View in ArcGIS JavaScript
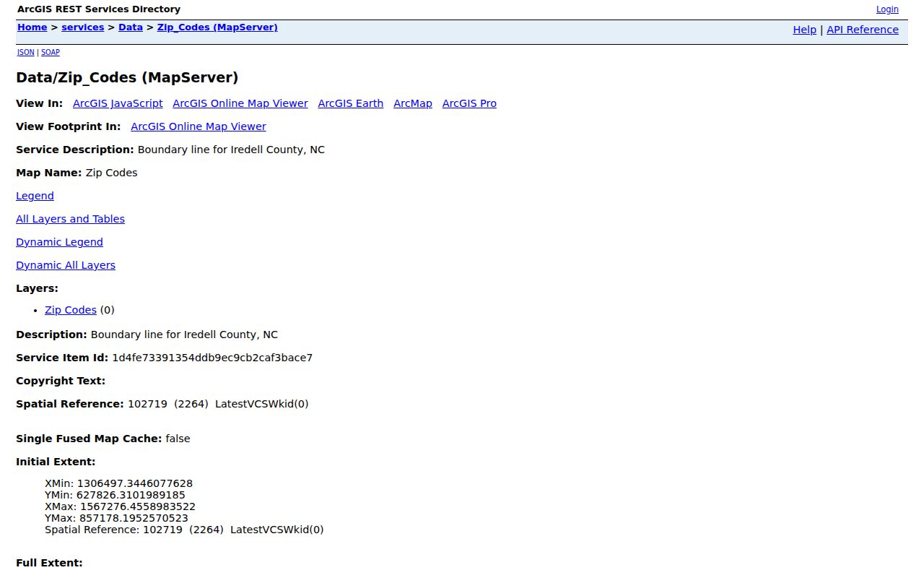 pos(118,103)
